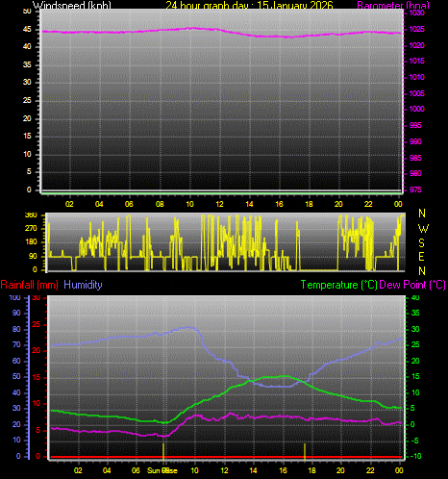Click the Rainfall (mm) legend label
Viewport: 448px width, 479px height.
tap(30, 285)
